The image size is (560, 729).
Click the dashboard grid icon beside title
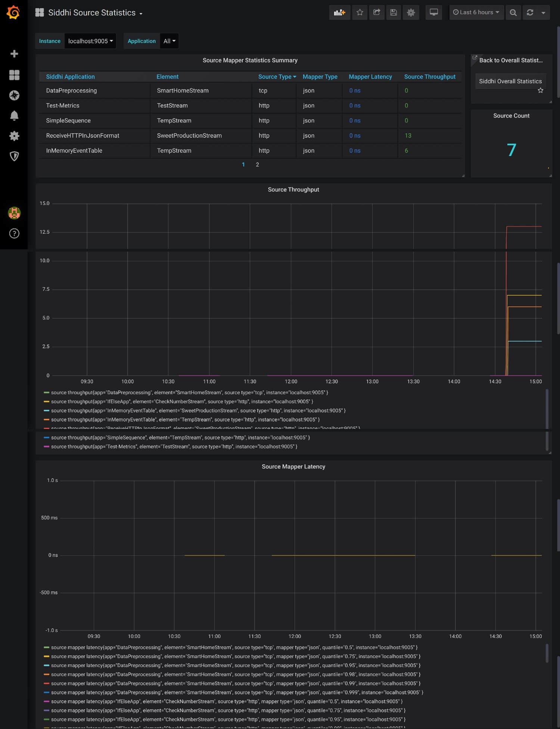[x=40, y=12]
